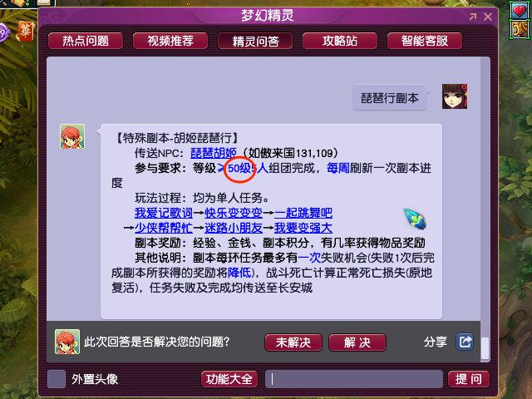Image resolution: width=532 pixels, height=399 pixels.
Task: Click sprite avatar beside feedback question
Action: 67,342
